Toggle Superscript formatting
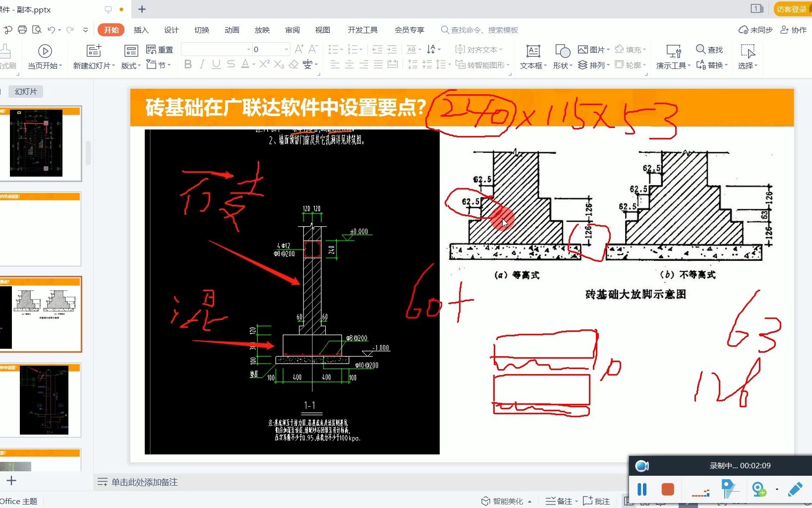This screenshot has height=508, width=812. [x=265, y=64]
